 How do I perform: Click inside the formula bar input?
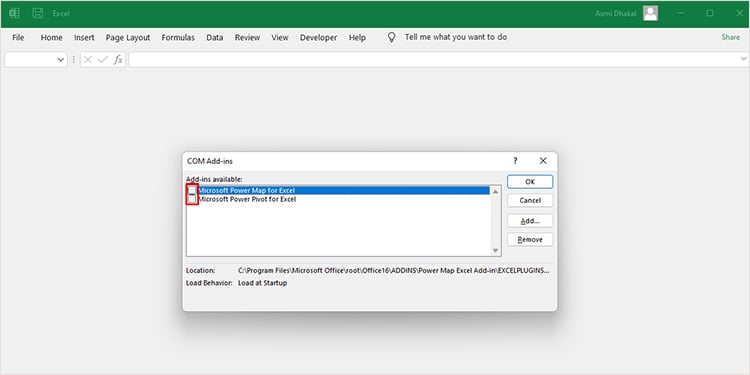tap(433, 60)
